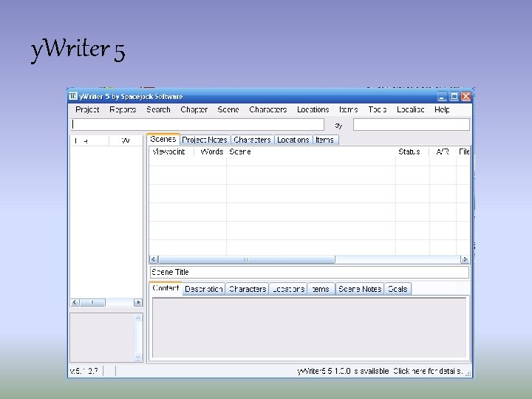
Task: Click the Scene Title field
Action: (x=310, y=272)
